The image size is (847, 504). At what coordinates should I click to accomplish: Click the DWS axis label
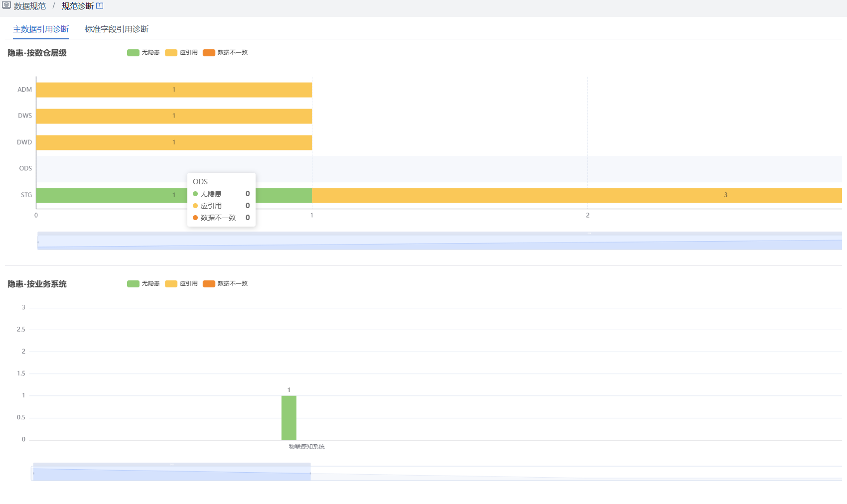tap(25, 116)
